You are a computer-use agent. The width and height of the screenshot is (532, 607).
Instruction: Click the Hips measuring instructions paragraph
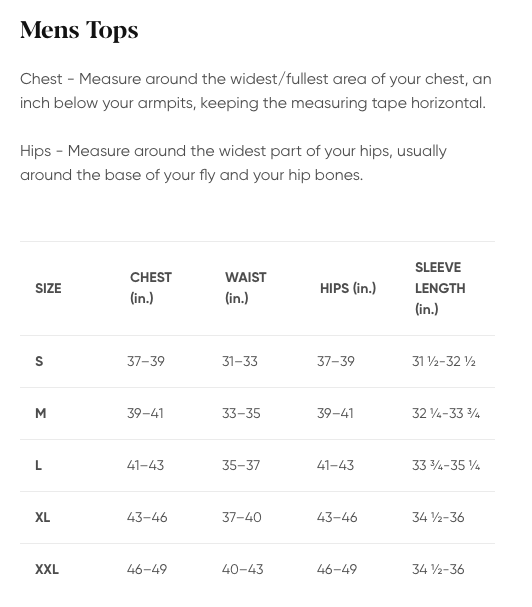tap(233, 163)
